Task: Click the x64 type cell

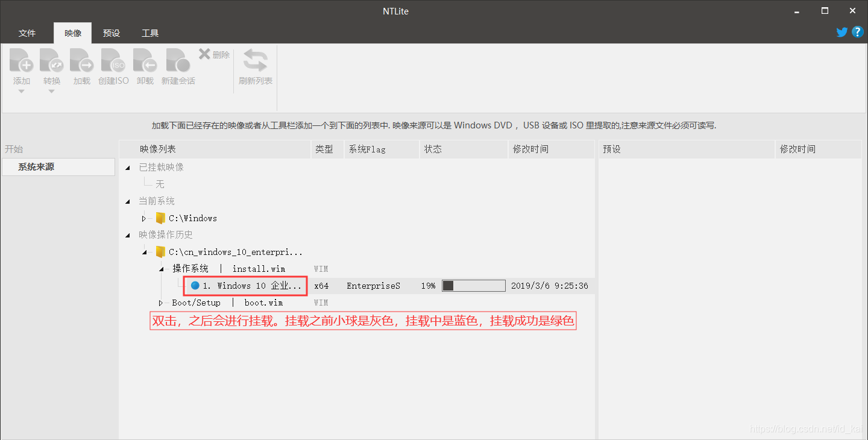Action: (x=321, y=286)
